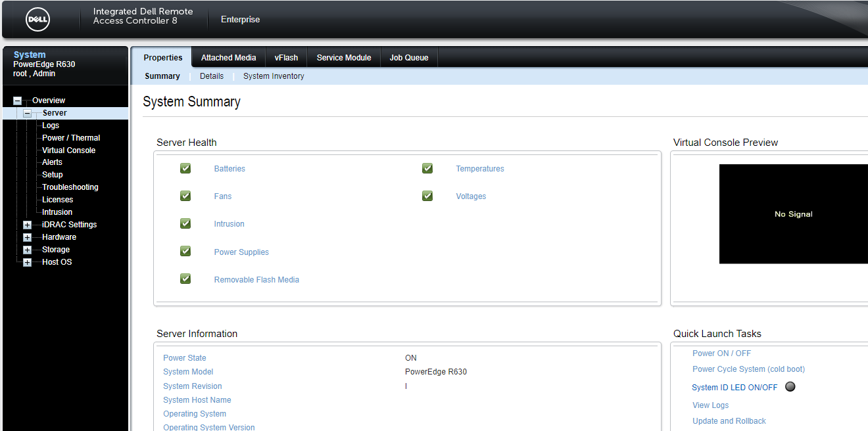Select Host OS in the navigation tree

[x=57, y=262]
